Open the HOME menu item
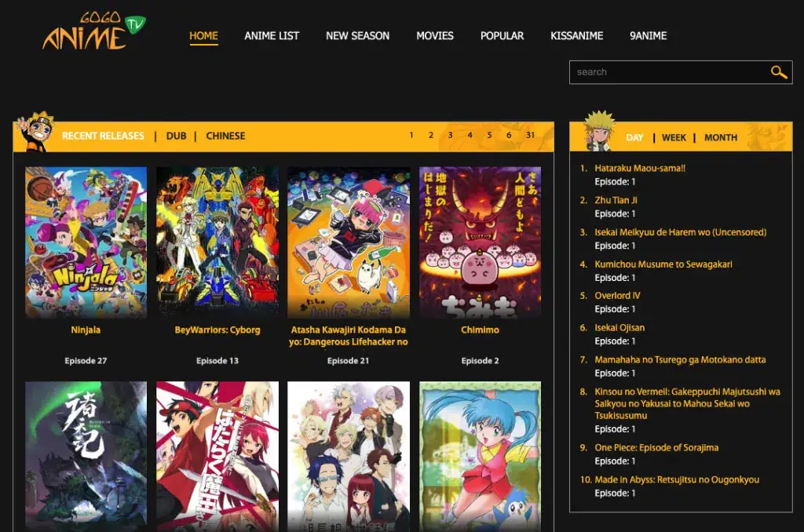 [203, 35]
